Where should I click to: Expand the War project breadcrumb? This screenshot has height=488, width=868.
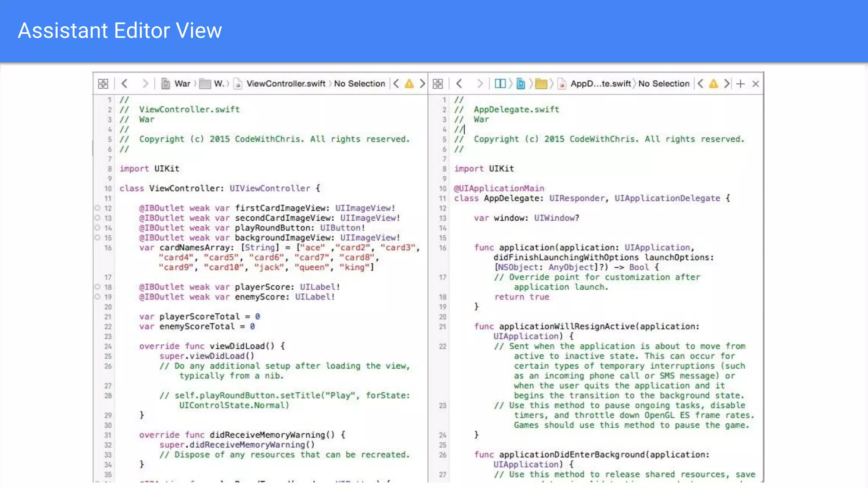tap(182, 83)
